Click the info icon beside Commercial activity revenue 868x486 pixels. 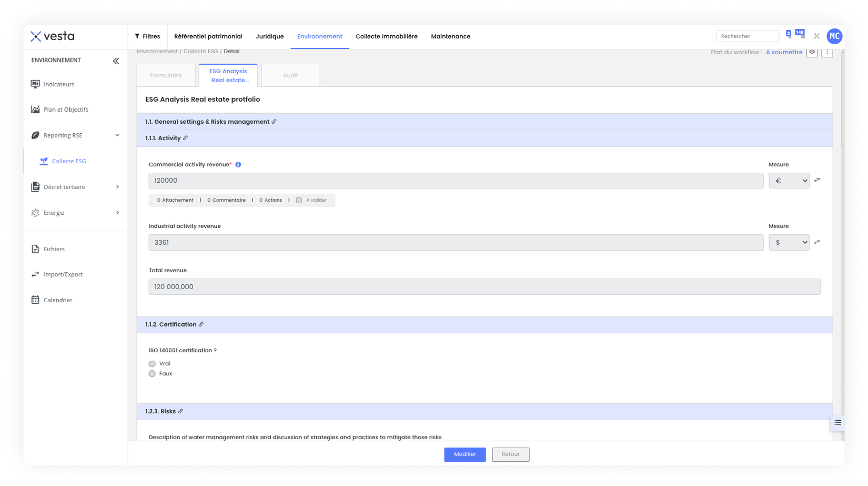coord(238,165)
